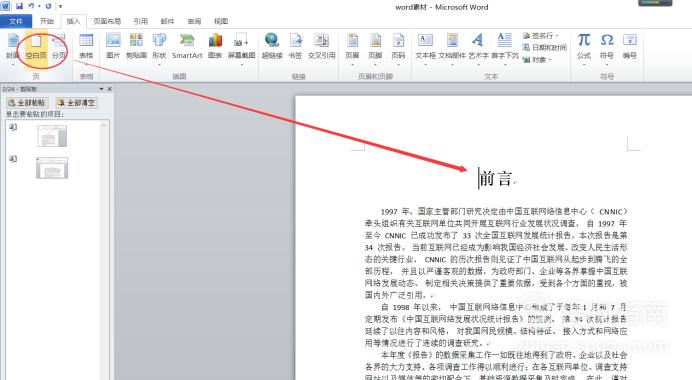Screen dimensions: 692x380
Task: Open the 封面 (Cover Page) gallery
Action: click(x=12, y=49)
